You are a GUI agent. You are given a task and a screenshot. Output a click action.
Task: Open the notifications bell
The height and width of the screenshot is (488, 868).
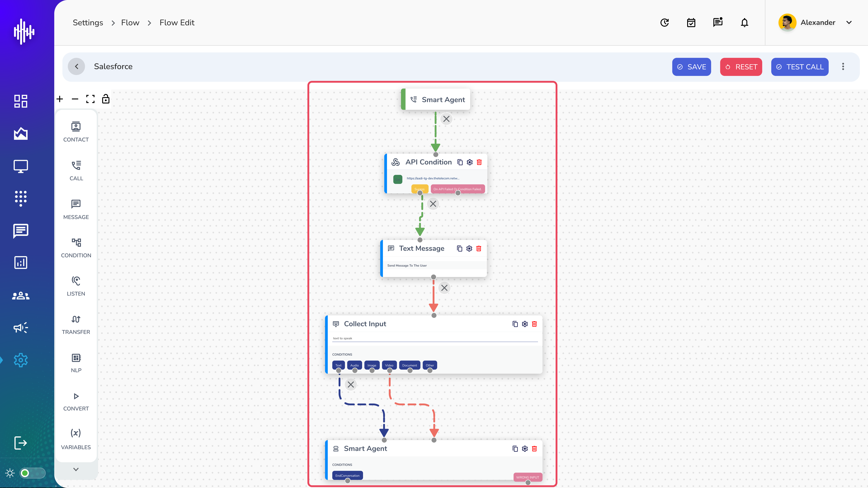coord(744,23)
